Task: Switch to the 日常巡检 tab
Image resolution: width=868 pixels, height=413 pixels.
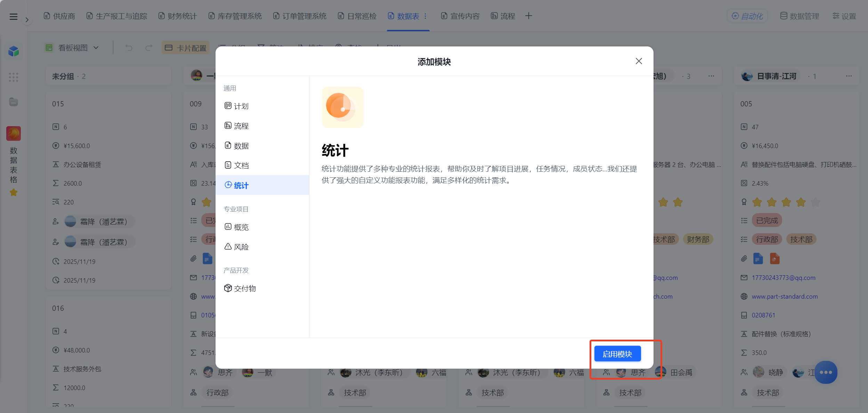Action: point(357,16)
